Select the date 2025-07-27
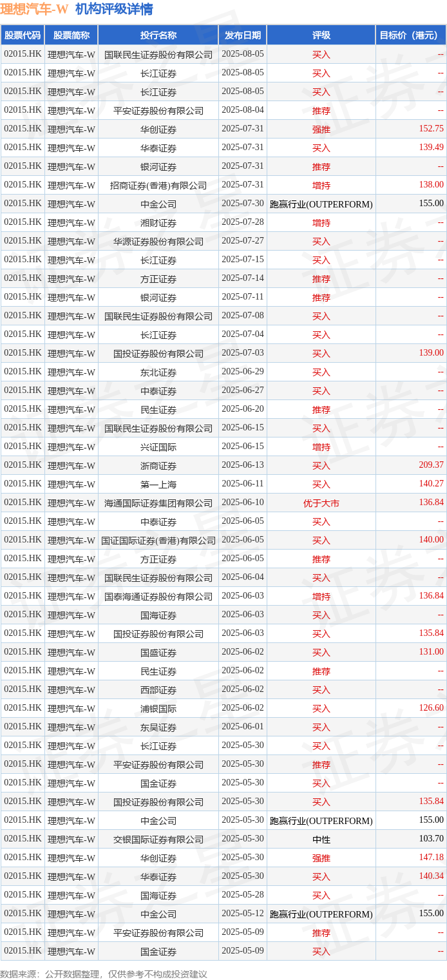Viewport: 447px width, 980px height. coord(243,241)
